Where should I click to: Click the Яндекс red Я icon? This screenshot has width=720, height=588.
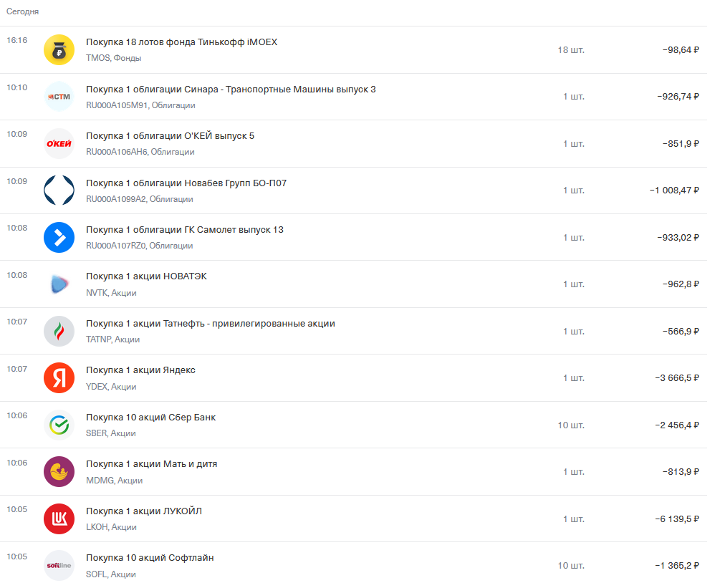pos(59,377)
